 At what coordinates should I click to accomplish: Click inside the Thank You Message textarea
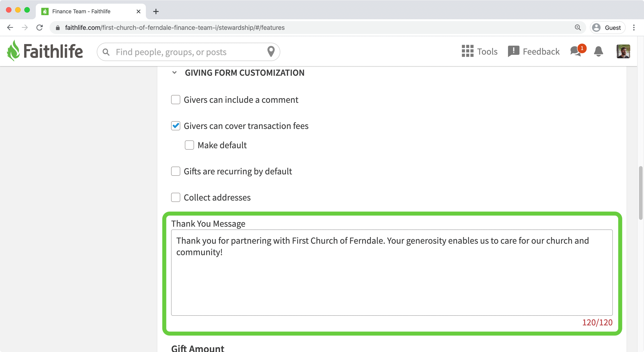[392, 272]
